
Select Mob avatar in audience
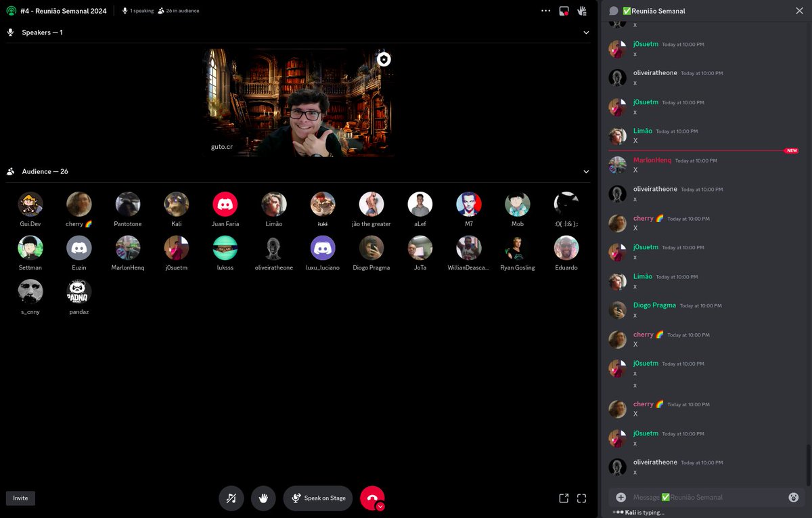[x=518, y=204]
